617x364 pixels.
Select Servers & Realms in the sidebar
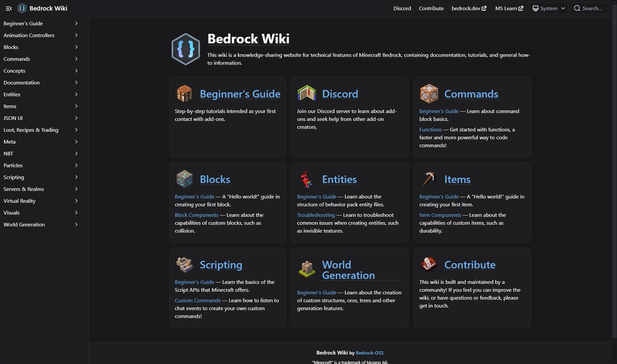coord(24,189)
